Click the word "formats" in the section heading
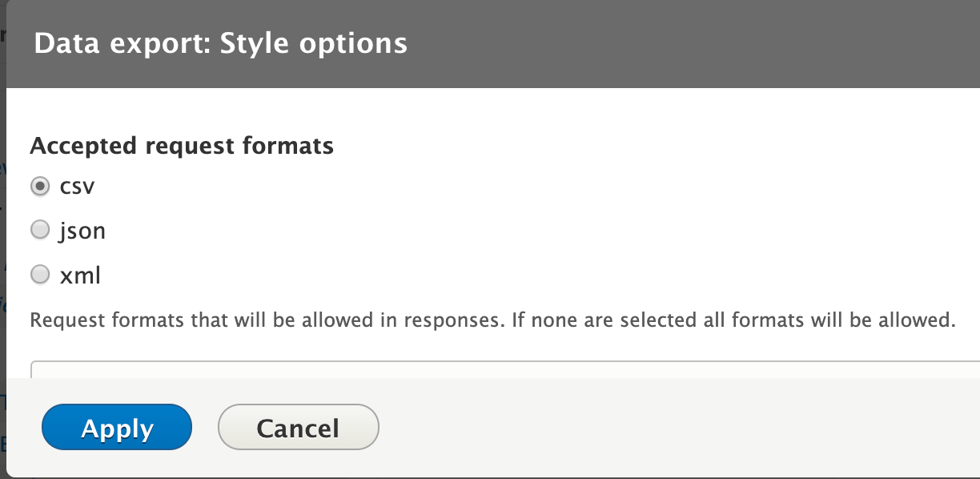The height and width of the screenshot is (479, 980). 291,146
